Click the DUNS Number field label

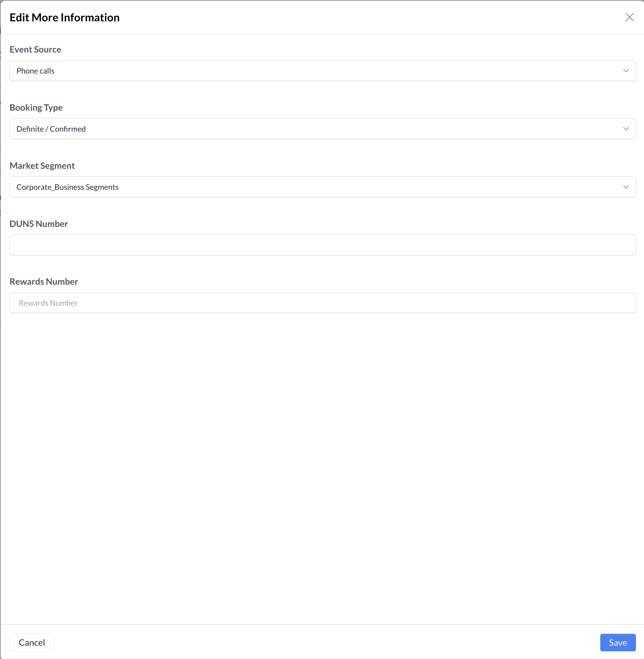(x=38, y=224)
